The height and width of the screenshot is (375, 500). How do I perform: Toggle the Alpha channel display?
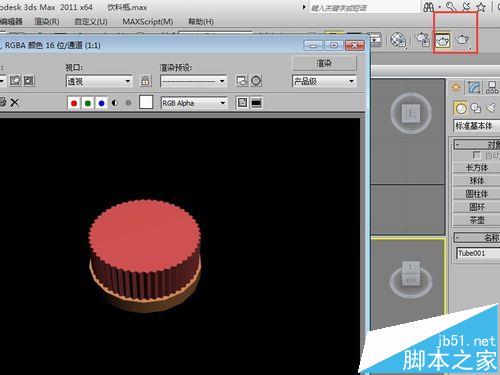click(x=115, y=103)
